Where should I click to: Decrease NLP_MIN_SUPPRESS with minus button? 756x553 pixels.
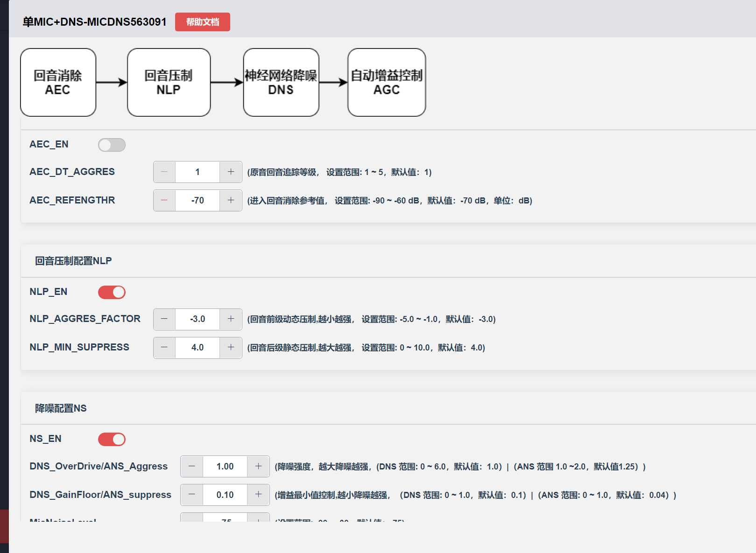pyautogui.click(x=164, y=348)
